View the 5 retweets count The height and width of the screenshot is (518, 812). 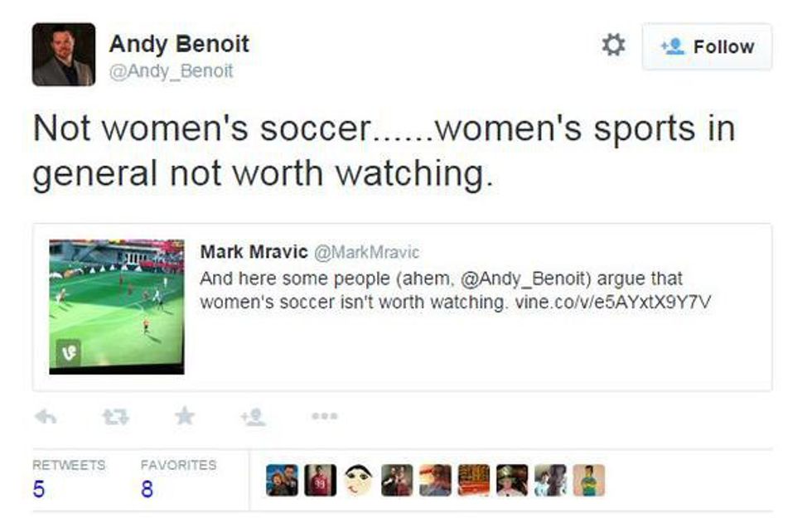pos(39,489)
